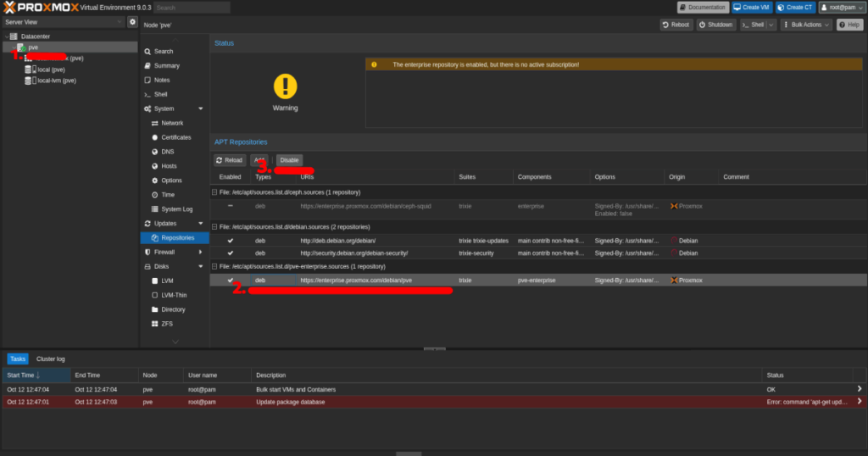Click the Suites column header
Image resolution: width=868 pixels, height=456 pixels.
(482, 177)
